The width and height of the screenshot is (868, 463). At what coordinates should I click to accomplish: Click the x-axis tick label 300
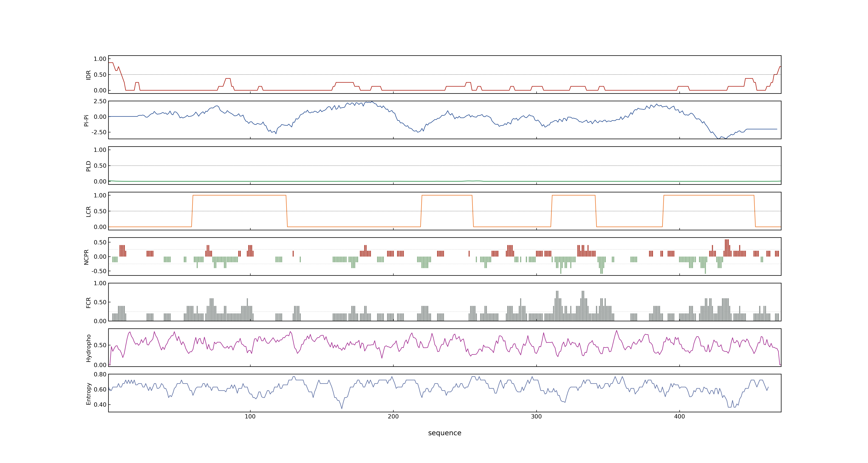click(536, 416)
